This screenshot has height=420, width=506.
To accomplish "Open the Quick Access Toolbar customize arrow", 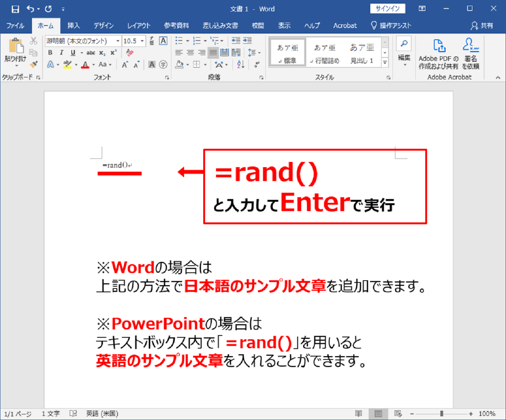I will click(63, 9).
